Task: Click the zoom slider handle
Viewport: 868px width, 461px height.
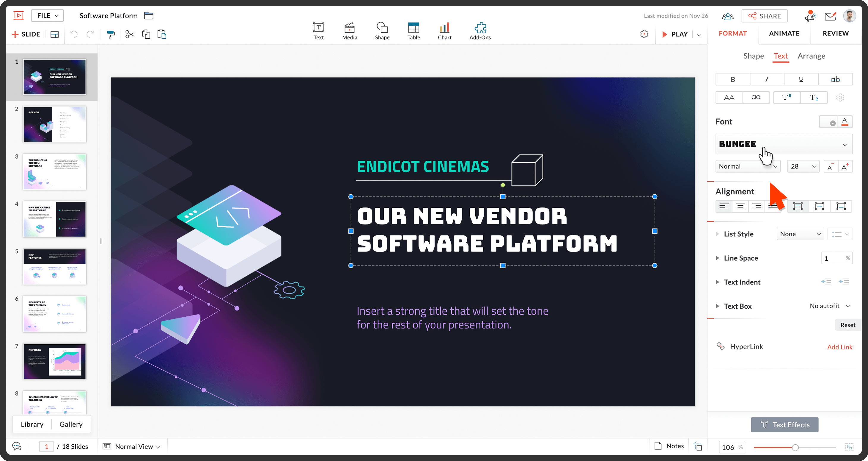Action: 795,448
